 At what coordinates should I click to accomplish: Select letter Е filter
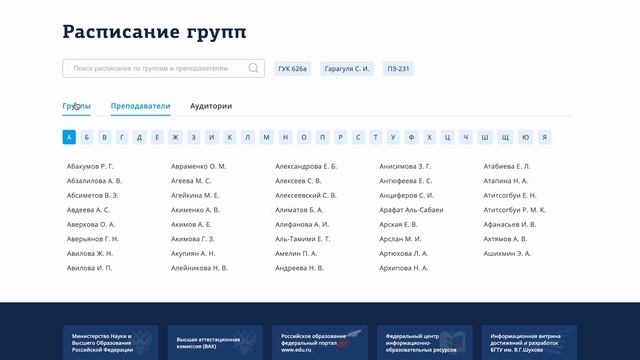(157, 137)
